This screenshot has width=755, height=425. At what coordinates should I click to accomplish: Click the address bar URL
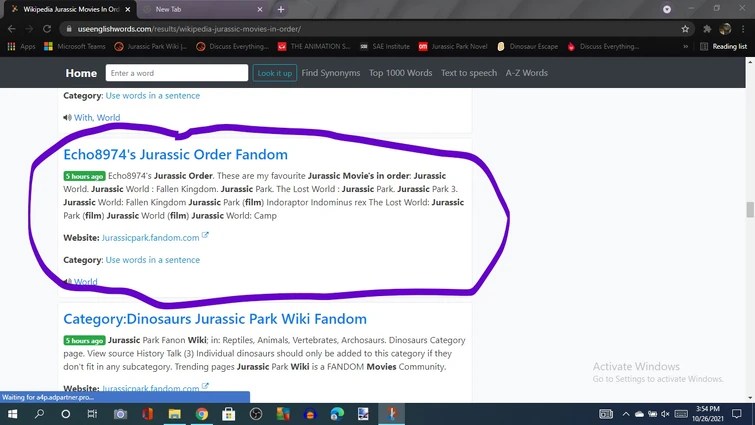point(189,29)
